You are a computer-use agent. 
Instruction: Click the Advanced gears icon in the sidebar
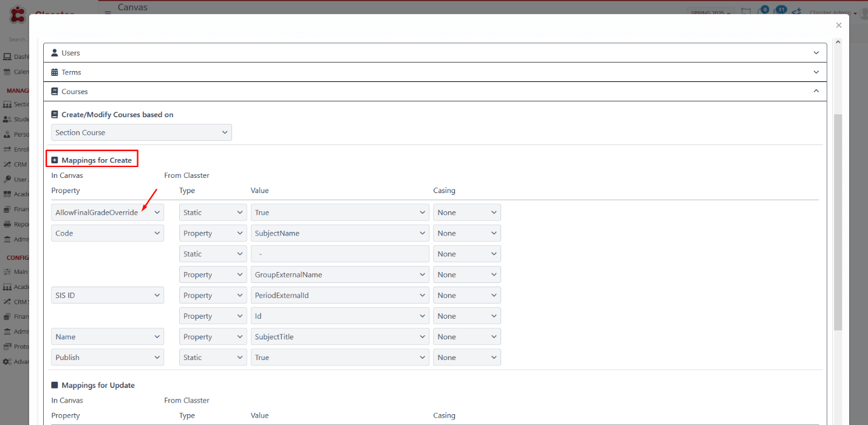tap(7, 361)
